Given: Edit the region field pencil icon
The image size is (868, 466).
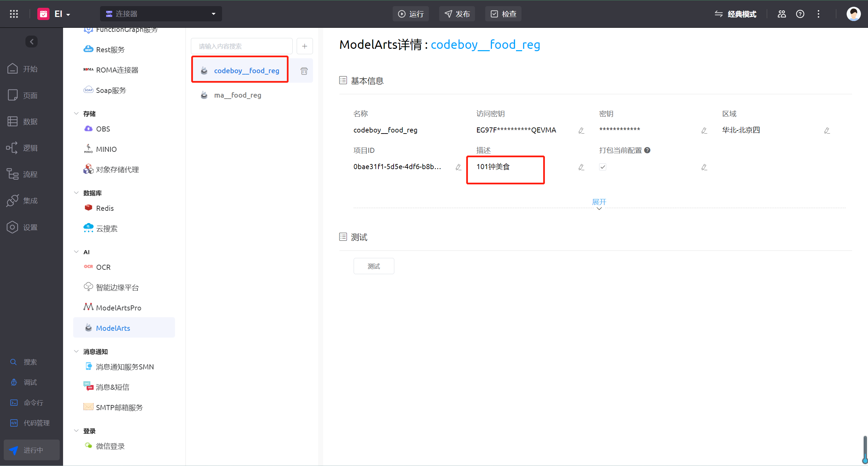Looking at the screenshot, I should click(x=827, y=130).
